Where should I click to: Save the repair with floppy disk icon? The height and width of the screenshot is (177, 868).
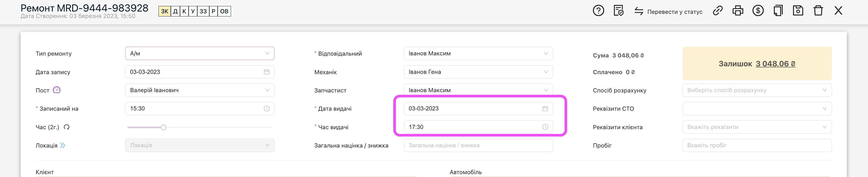[798, 11]
